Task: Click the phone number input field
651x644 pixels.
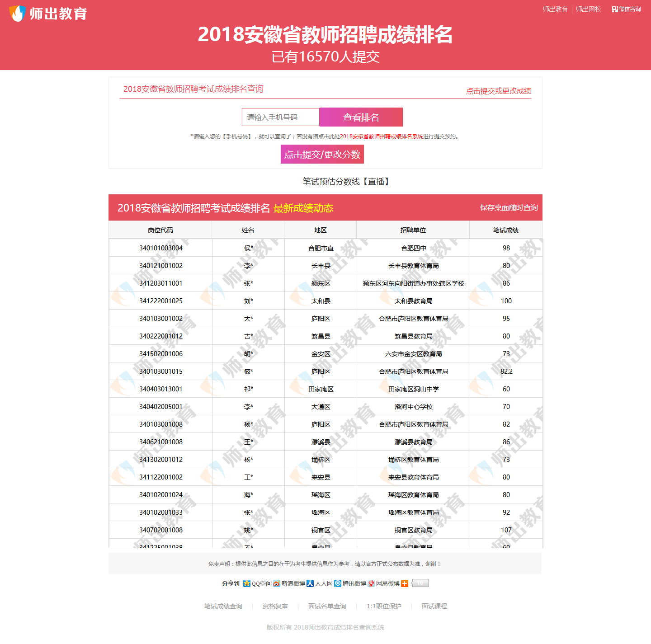Action: click(x=281, y=117)
